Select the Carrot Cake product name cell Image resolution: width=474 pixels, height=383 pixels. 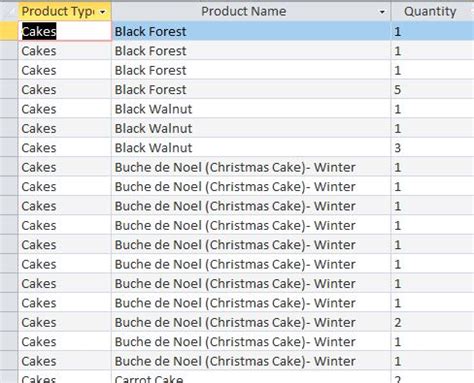click(x=251, y=377)
